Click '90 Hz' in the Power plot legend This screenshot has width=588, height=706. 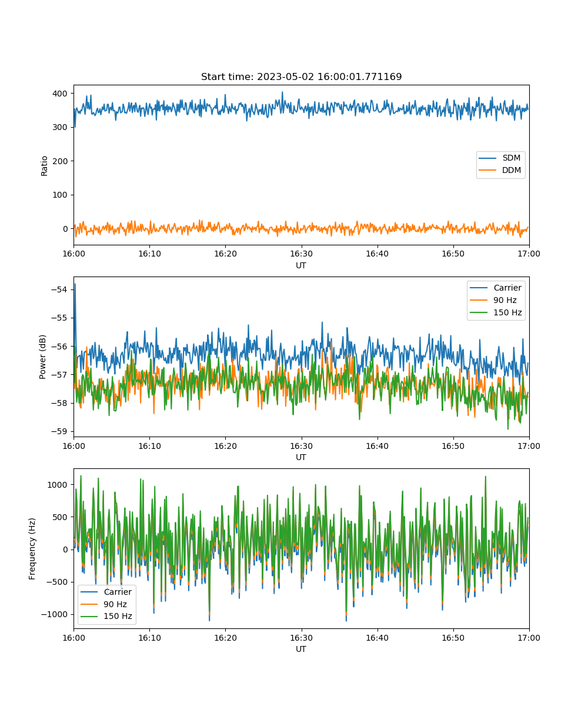[x=505, y=300]
